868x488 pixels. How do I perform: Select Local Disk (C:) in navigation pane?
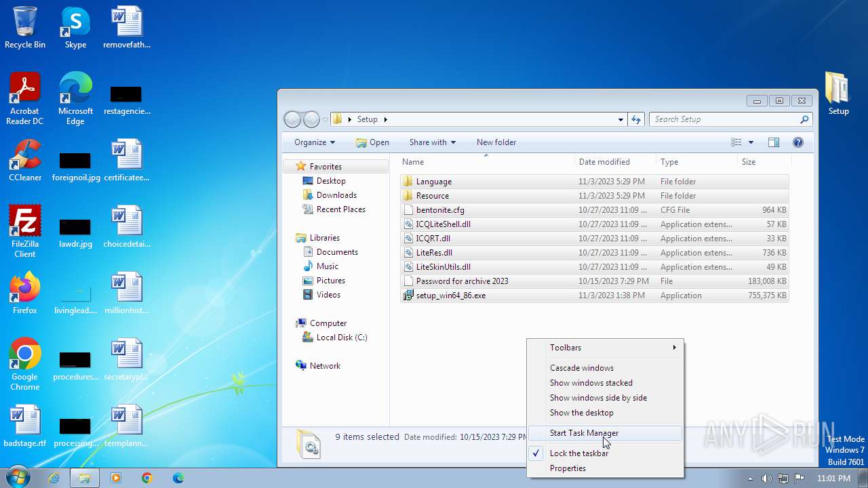(341, 338)
